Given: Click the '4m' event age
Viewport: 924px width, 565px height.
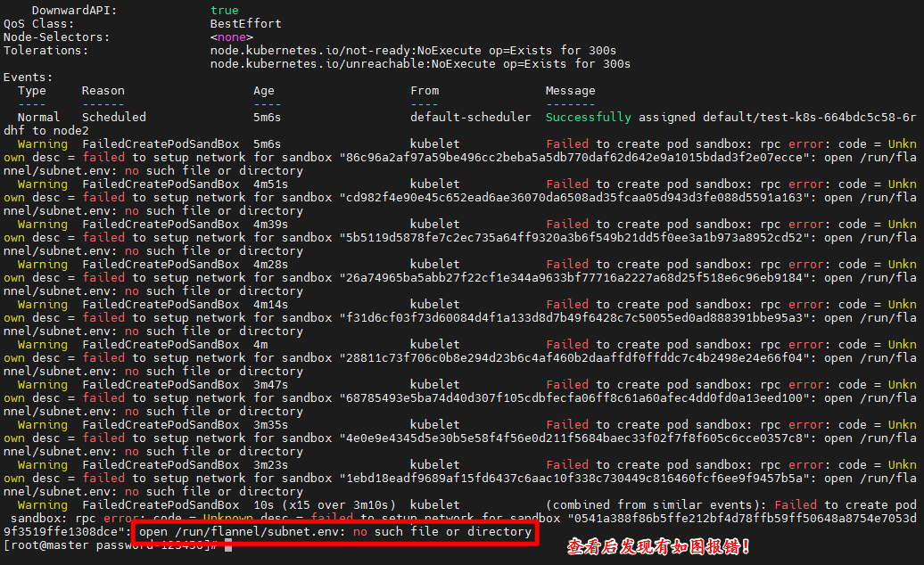Looking at the screenshot, I should pos(260,344).
